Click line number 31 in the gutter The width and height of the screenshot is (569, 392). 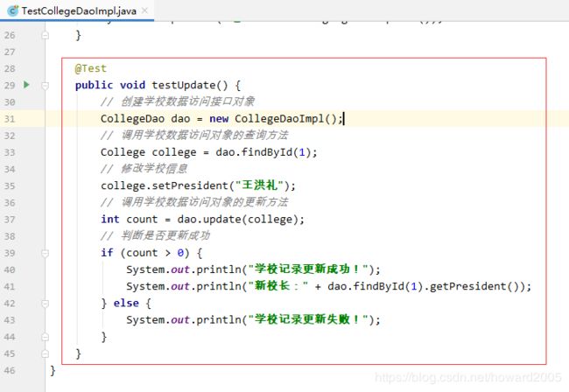(x=10, y=119)
